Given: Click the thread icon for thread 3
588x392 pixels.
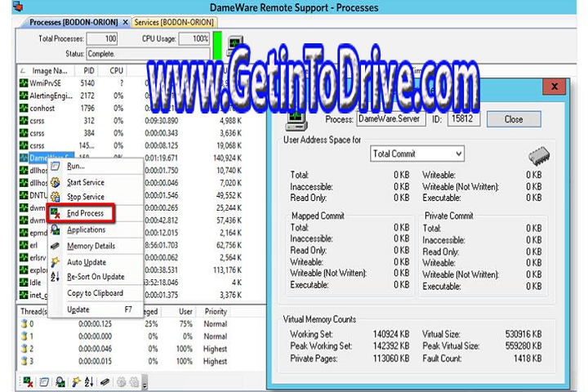Looking at the screenshot, I should (24, 361).
